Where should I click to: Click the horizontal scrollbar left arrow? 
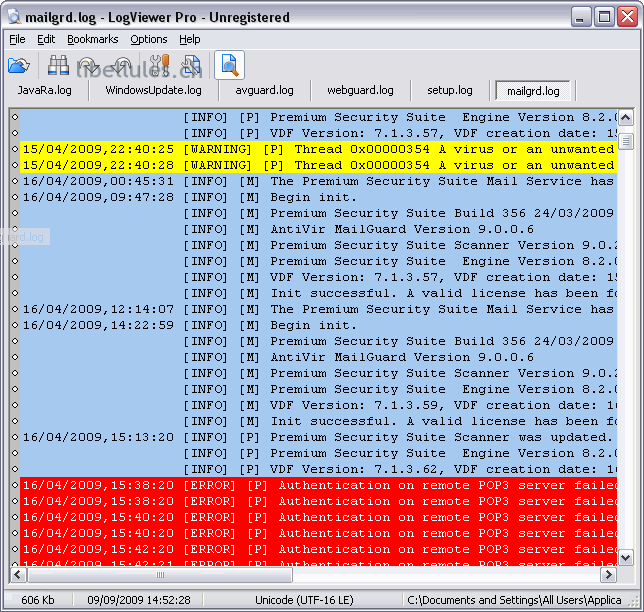18,575
